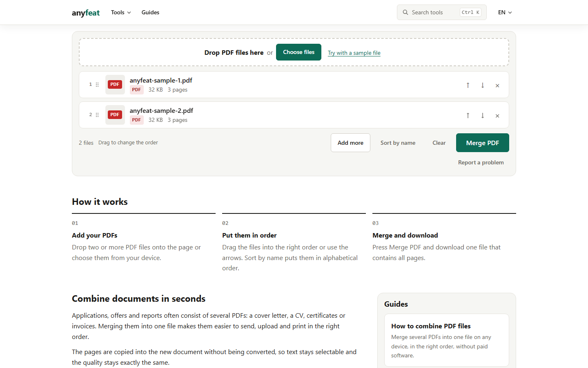Click the Choose files button
The width and height of the screenshot is (588, 368).
pos(298,52)
